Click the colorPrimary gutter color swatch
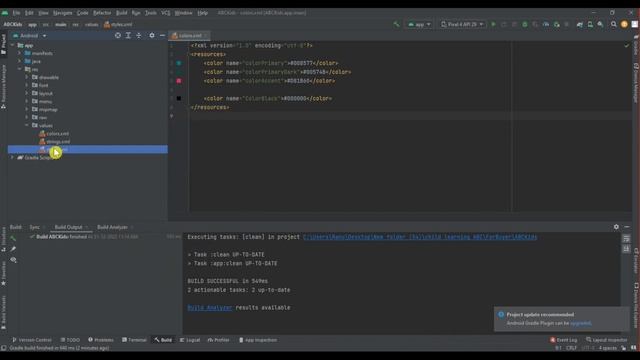Screen dimensions: 640x360 pyautogui.click(x=179, y=63)
